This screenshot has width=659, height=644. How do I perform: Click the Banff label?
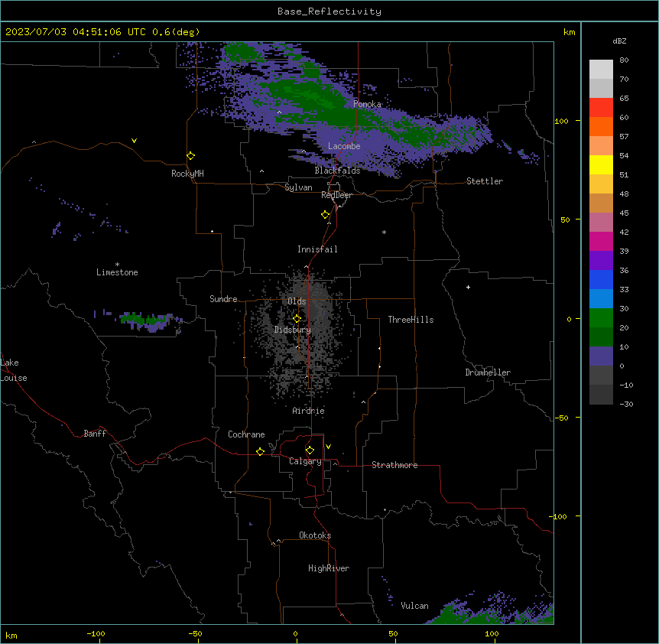pos(95,434)
